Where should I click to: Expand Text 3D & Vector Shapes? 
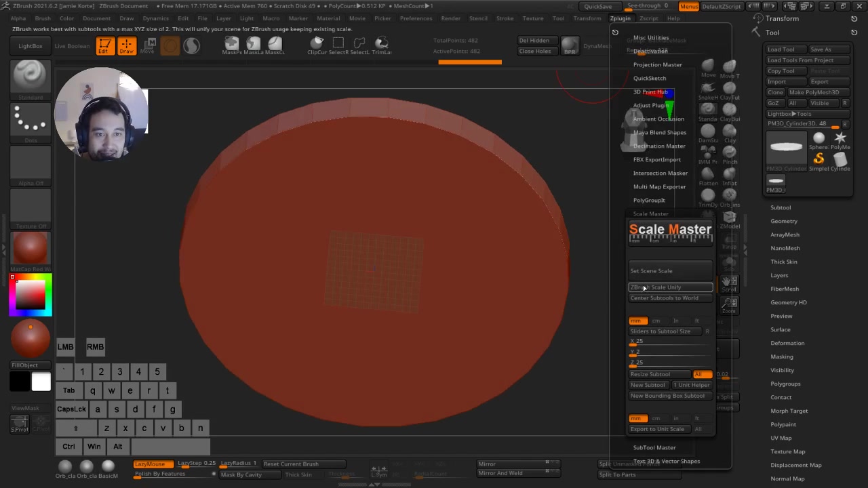pos(667,461)
